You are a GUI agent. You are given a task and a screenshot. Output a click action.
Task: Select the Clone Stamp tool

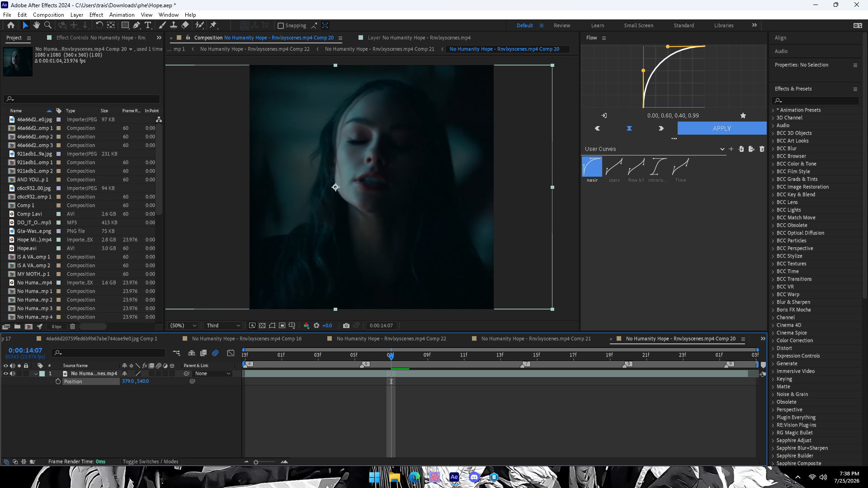(173, 25)
